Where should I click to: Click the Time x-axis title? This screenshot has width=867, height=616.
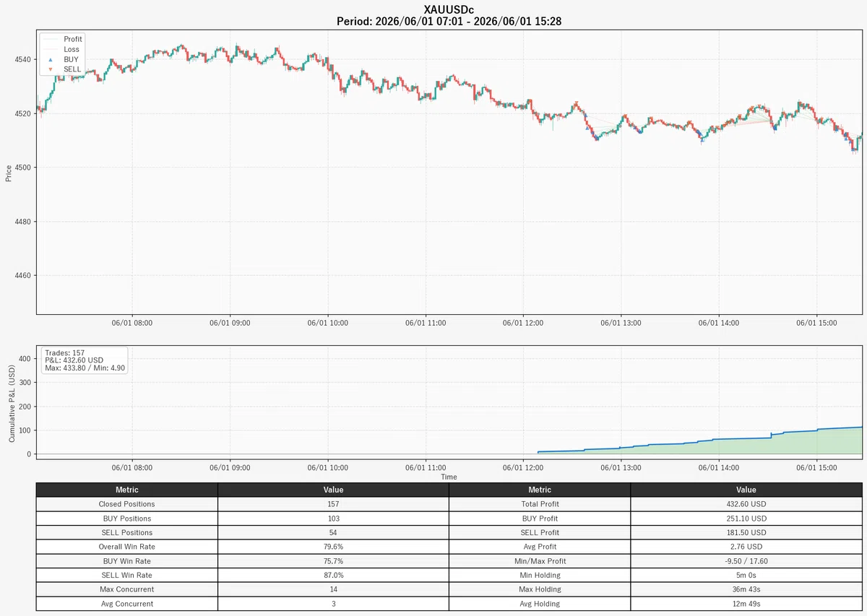point(449,477)
